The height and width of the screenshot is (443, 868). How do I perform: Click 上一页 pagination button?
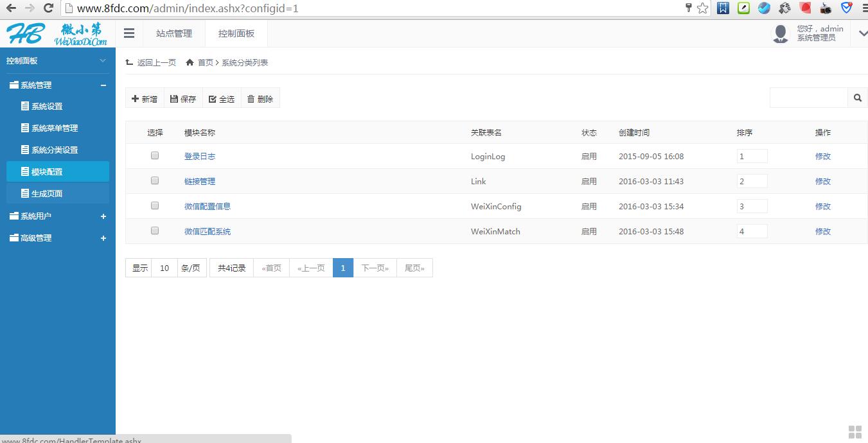tap(311, 268)
